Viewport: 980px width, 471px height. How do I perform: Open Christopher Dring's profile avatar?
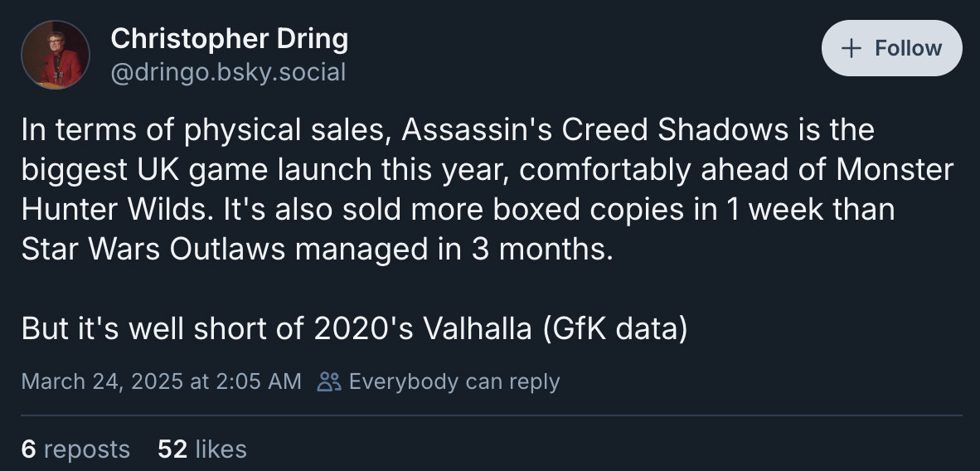56,55
